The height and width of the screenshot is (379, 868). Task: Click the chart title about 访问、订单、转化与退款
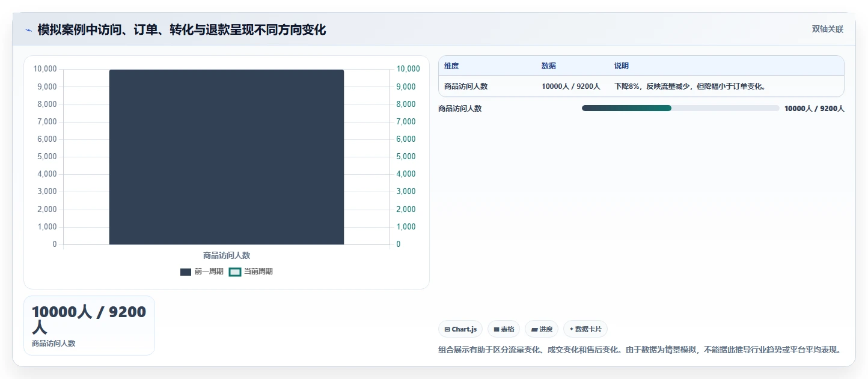click(182, 30)
